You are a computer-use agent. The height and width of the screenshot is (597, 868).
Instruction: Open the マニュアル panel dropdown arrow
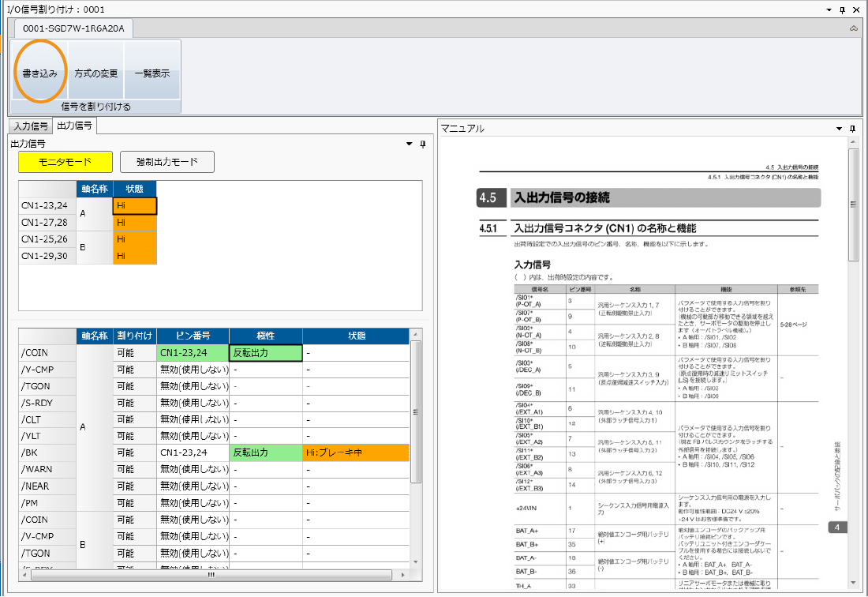click(x=839, y=128)
